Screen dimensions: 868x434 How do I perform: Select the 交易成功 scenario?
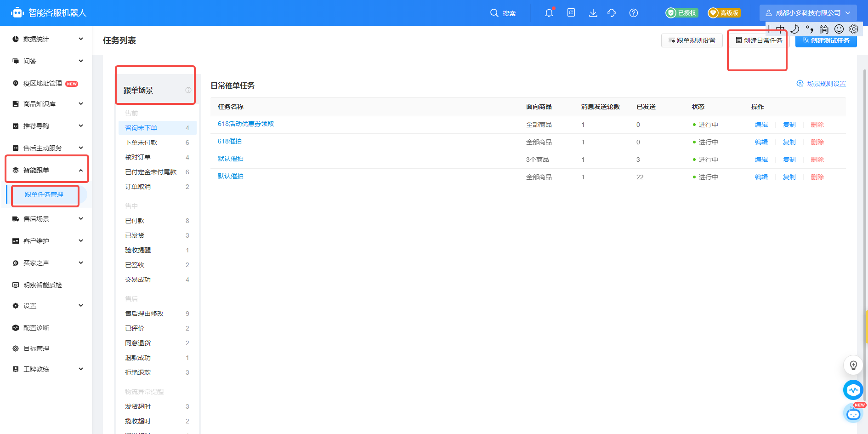(158, 280)
